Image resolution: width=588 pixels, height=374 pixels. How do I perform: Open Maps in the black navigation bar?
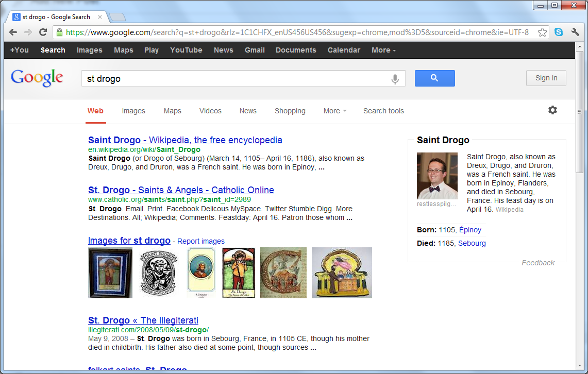pyautogui.click(x=124, y=50)
